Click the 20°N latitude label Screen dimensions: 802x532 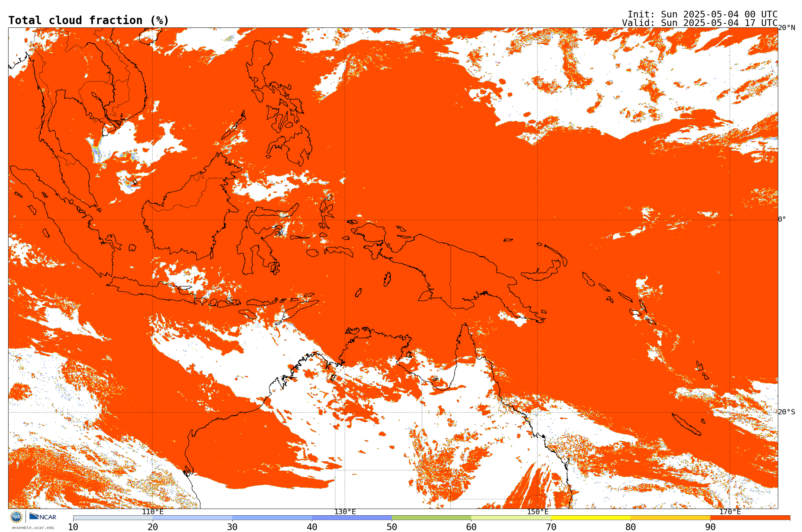coord(786,28)
